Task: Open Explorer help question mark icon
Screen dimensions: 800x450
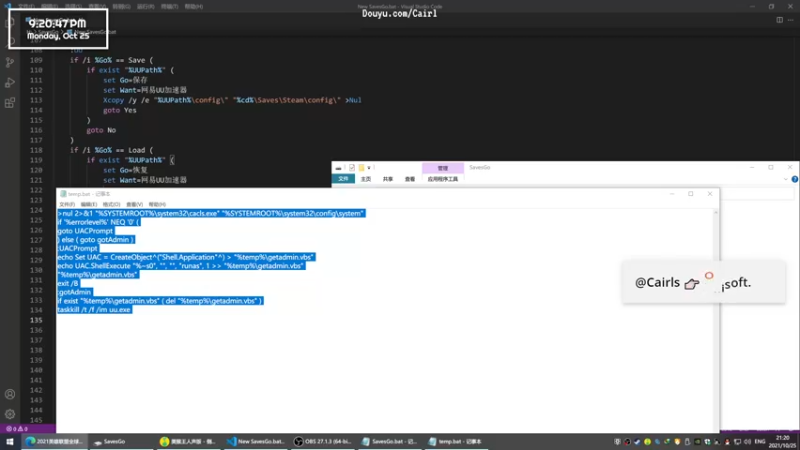Action: pyautogui.click(x=794, y=179)
